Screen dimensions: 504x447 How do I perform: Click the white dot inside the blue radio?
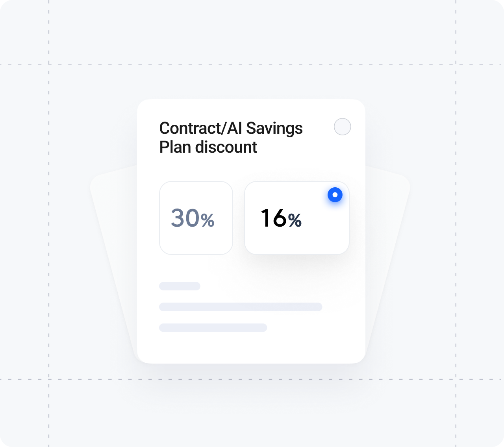[x=335, y=195]
